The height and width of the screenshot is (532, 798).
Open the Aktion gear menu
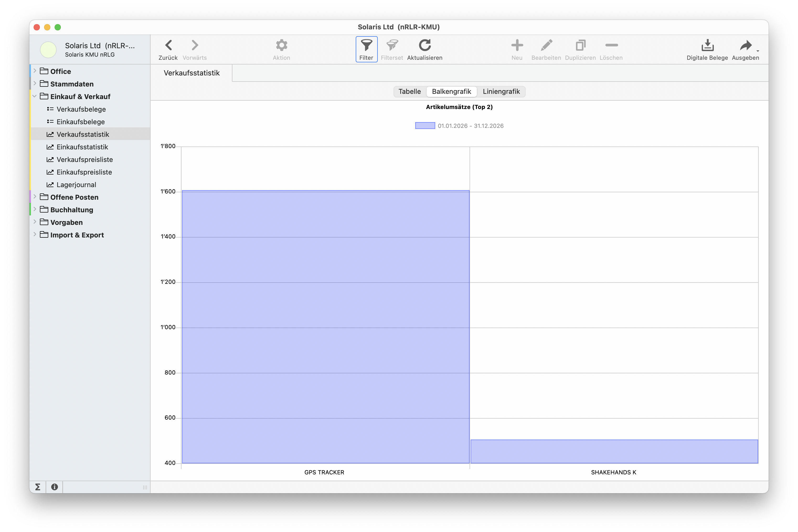(x=281, y=45)
